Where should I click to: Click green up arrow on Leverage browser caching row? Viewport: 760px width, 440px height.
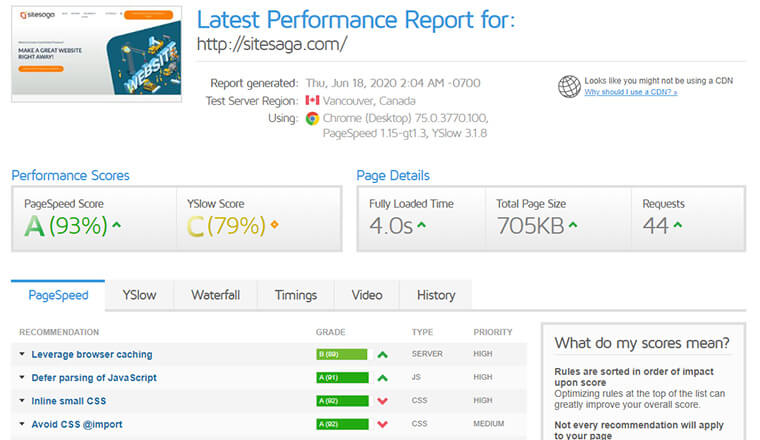coord(382,354)
